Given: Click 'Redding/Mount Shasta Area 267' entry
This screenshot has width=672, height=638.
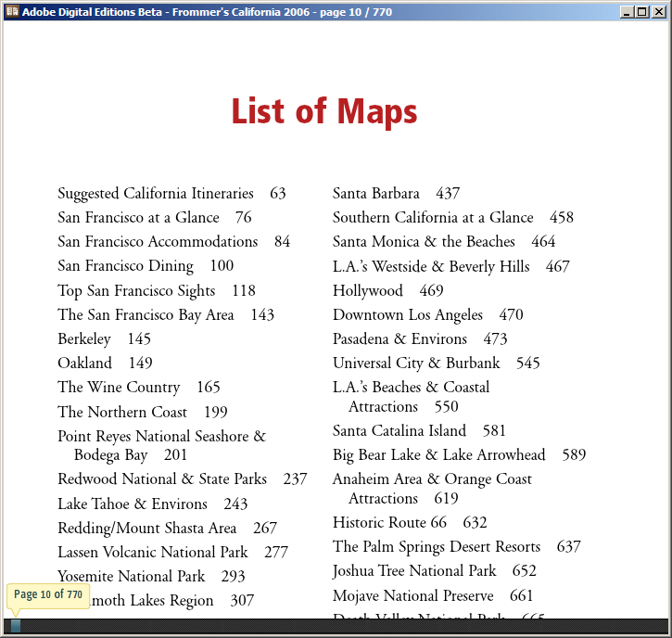Looking at the screenshot, I should point(167,529).
